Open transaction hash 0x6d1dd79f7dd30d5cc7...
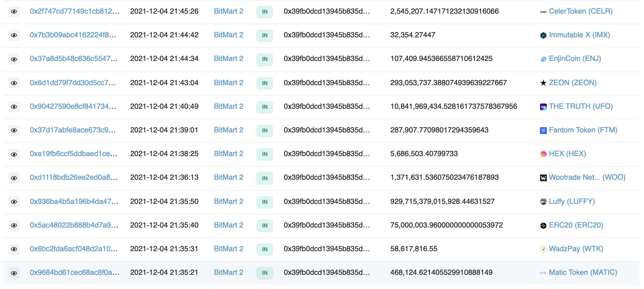The height and width of the screenshot is (289, 644). tap(73, 83)
